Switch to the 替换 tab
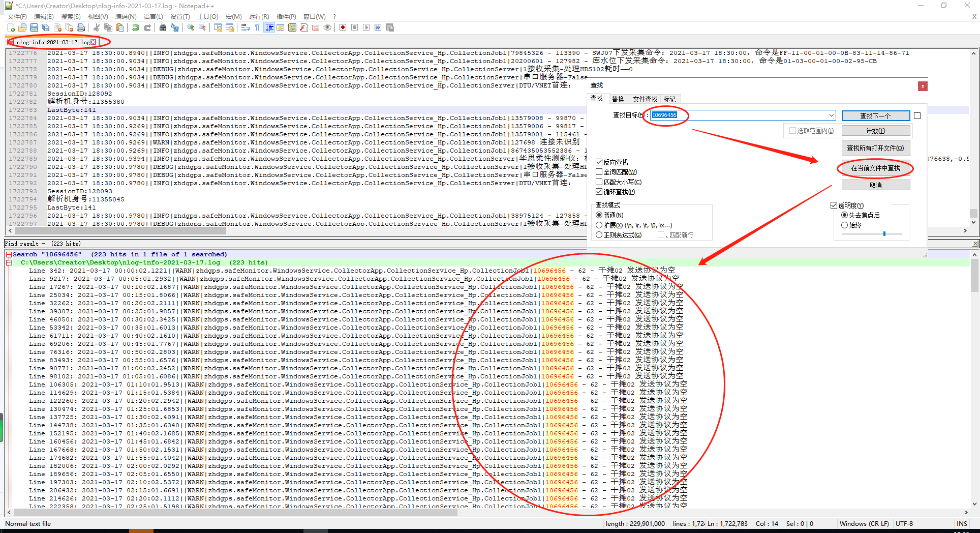The width and height of the screenshot is (980, 533). 618,99
